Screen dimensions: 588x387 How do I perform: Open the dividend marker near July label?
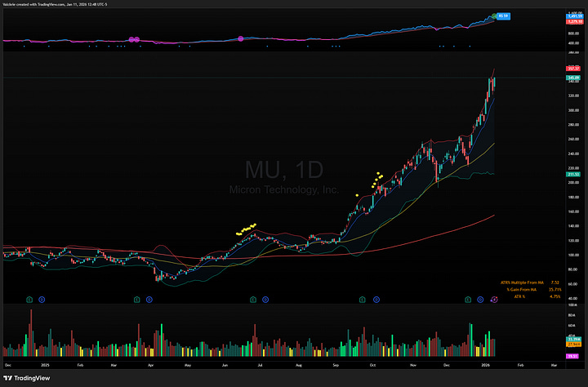click(265, 300)
